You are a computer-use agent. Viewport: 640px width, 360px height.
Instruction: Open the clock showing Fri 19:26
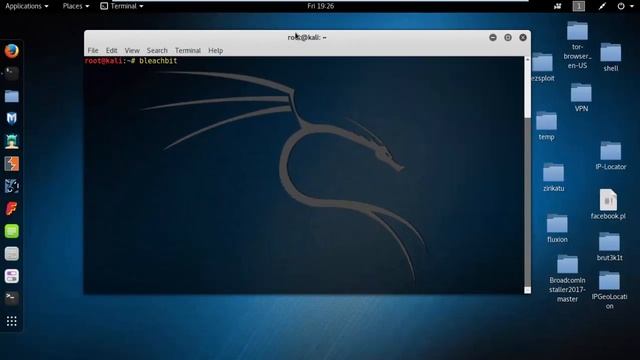point(320,6)
